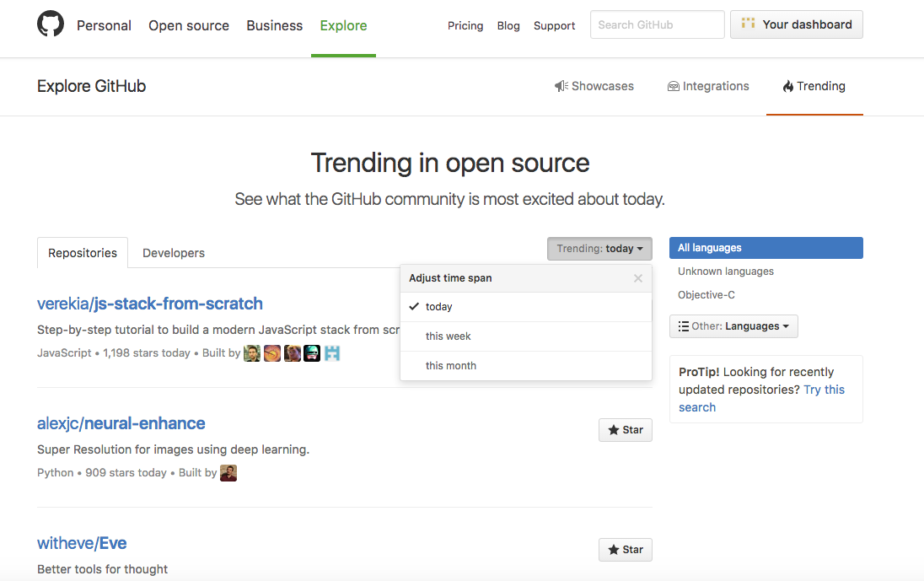Go to the Pricing page
Viewport: 924px width, 581px height.
coord(465,25)
